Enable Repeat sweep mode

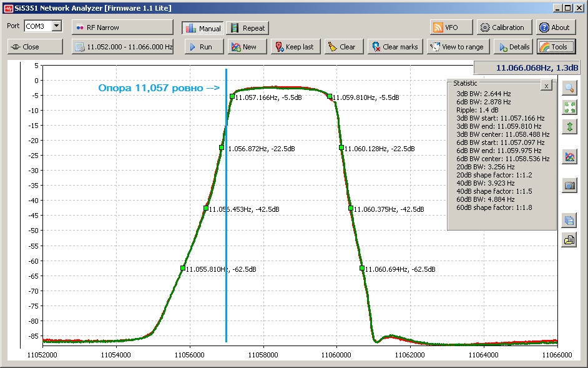pos(247,28)
